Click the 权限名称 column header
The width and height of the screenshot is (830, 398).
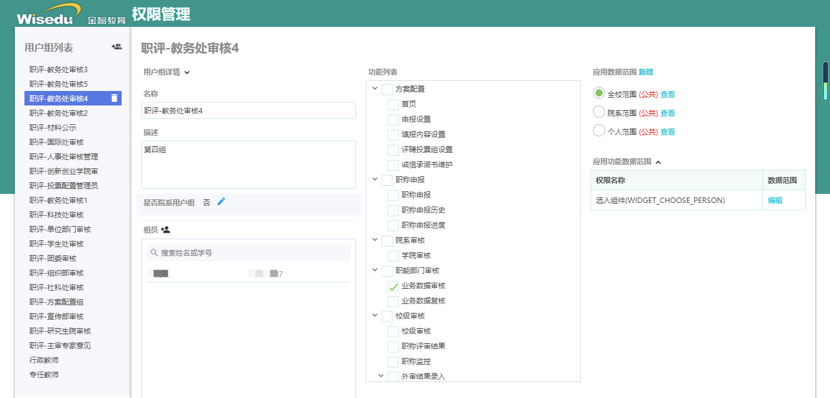tap(676, 180)
